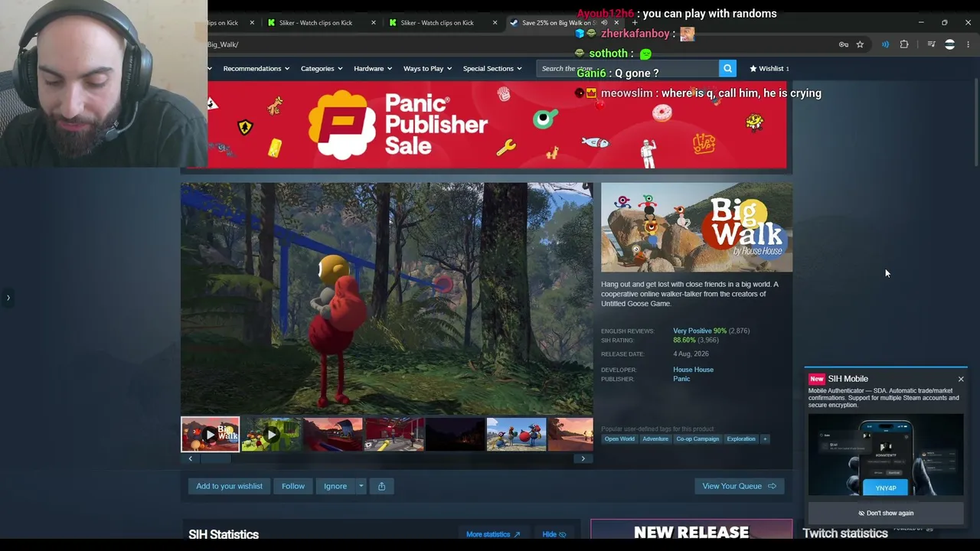Click the Big Walk header capsule image
The width and height of the screenshot is (980, 551).
click(x=697, y=227)
